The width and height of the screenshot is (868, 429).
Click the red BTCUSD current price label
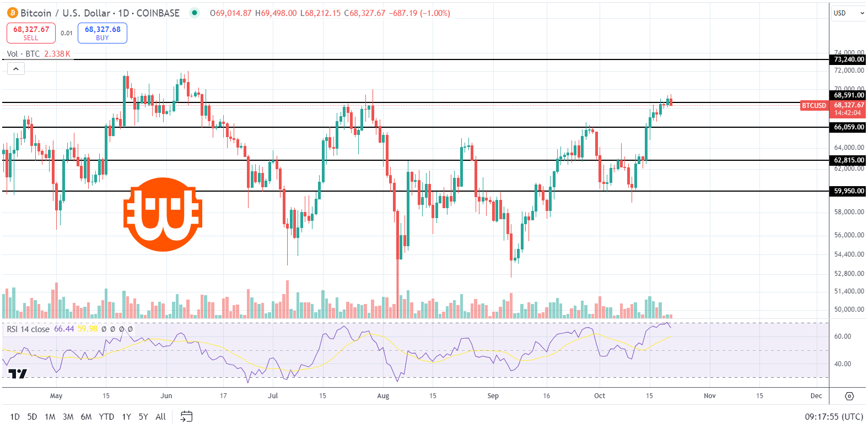coord(814,105)
